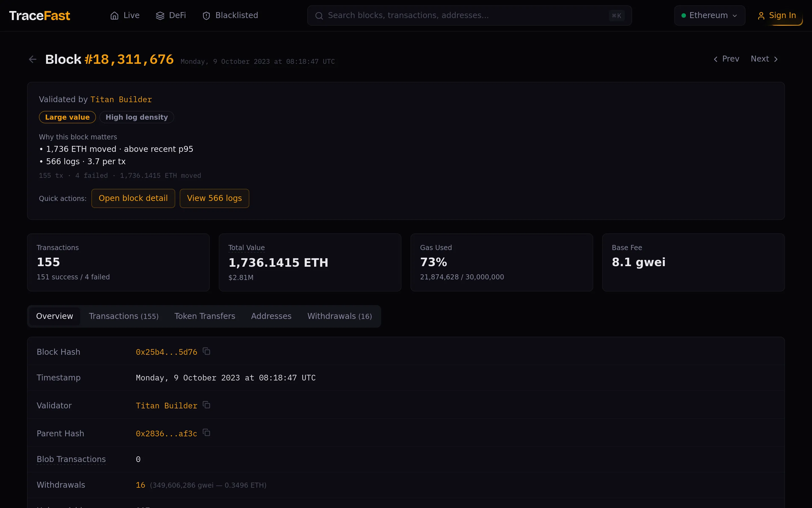
Task: Focus the search blocks input field
Action: coord(469,16)
